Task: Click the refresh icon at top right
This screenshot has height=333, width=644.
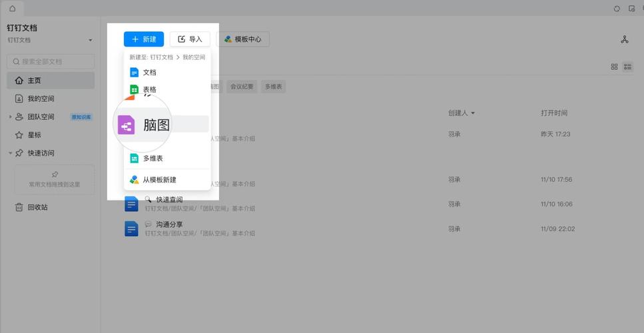Action: (617, 9)
